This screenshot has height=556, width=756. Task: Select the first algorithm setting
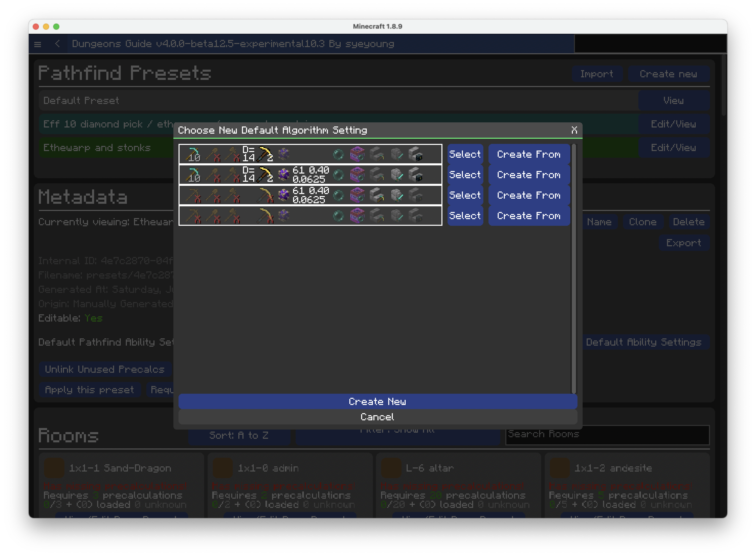tap(465, 154)
